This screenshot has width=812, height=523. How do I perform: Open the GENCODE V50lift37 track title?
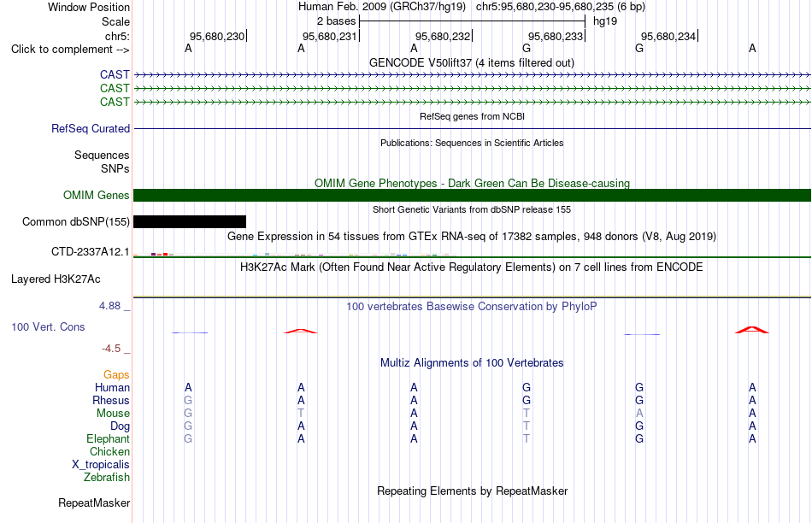[x=471, y=62]
